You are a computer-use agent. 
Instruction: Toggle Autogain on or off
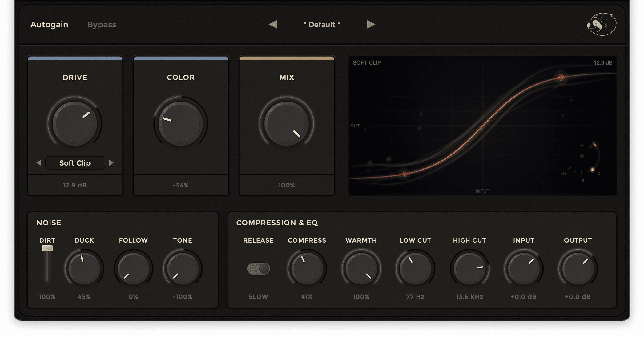pos(49,25)
